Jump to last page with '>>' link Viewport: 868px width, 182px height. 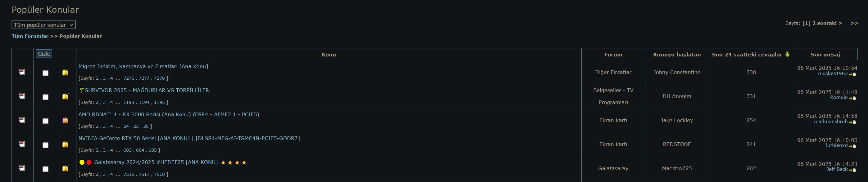854,23
